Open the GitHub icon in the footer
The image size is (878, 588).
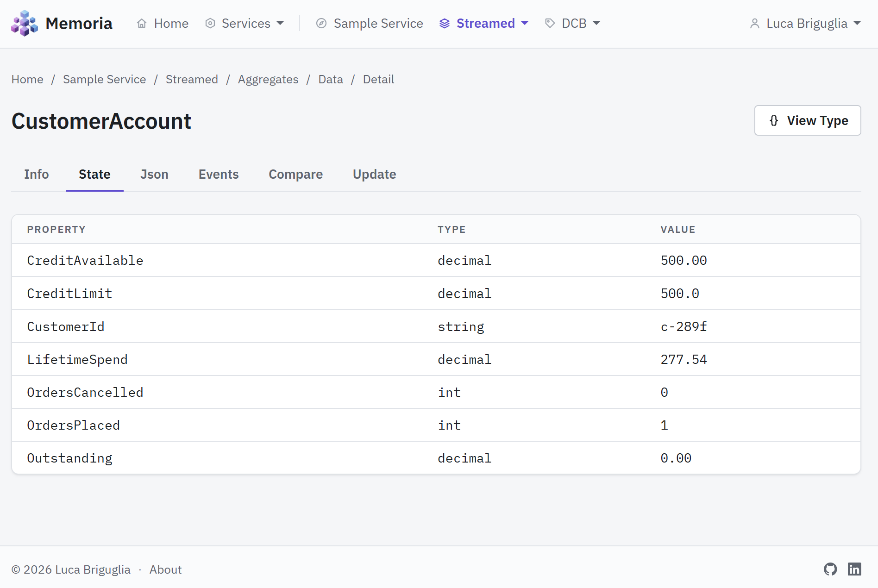(830, 569)
